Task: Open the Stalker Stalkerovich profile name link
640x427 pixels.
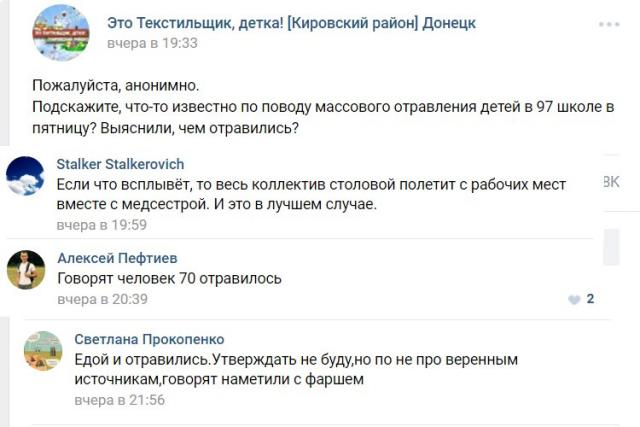Action: point(120,164)
